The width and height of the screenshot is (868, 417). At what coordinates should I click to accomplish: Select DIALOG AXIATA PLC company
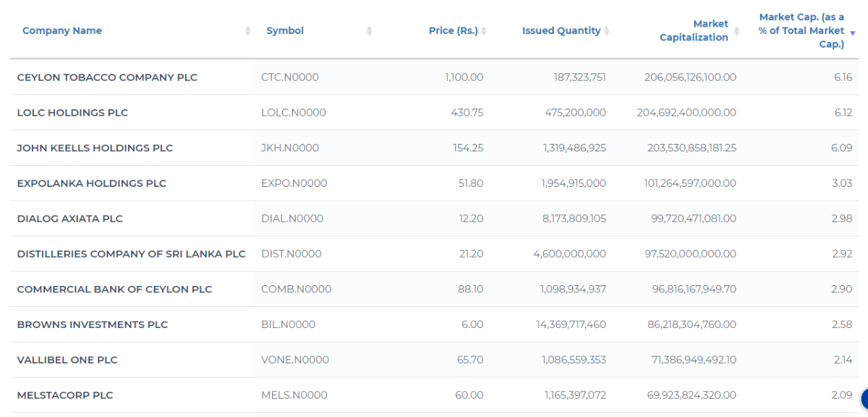point(70,219)
